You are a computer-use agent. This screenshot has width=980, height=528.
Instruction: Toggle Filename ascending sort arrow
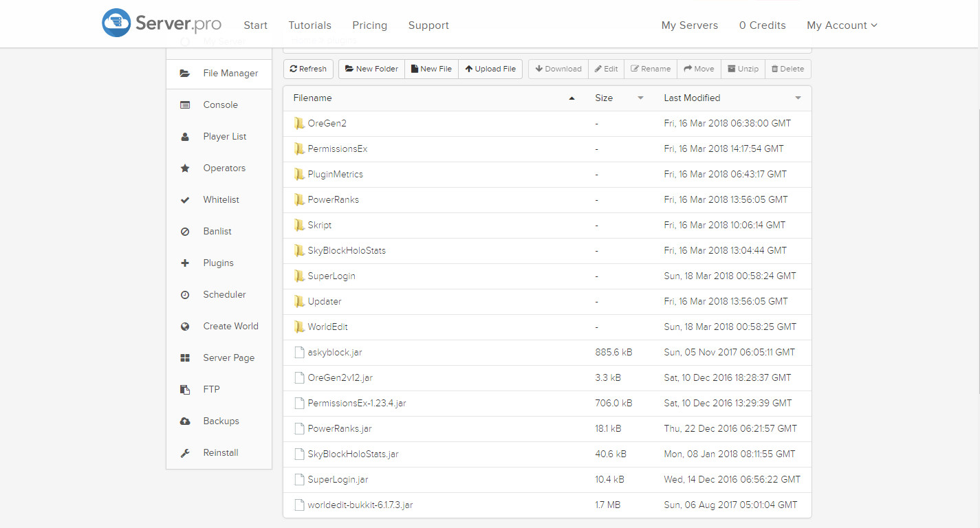(x=571, y=98)
